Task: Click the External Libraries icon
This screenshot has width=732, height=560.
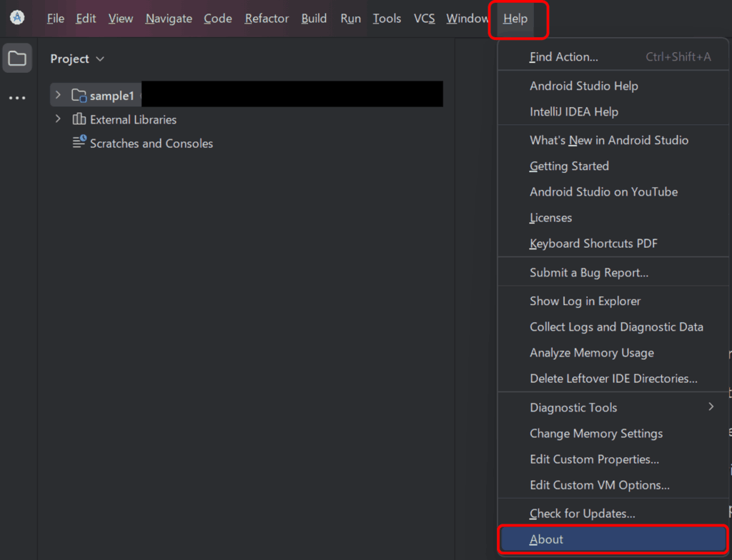Action: pos(79,119)
